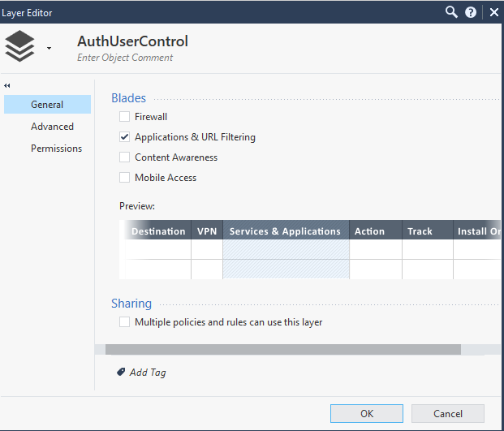Collapse the left navigation pane with double arrows
The height and width of the screenshot is (431, 504).
click(7, 85)
